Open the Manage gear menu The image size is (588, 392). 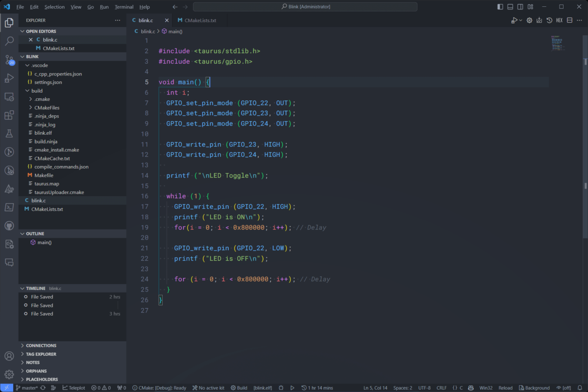point(9,374)
